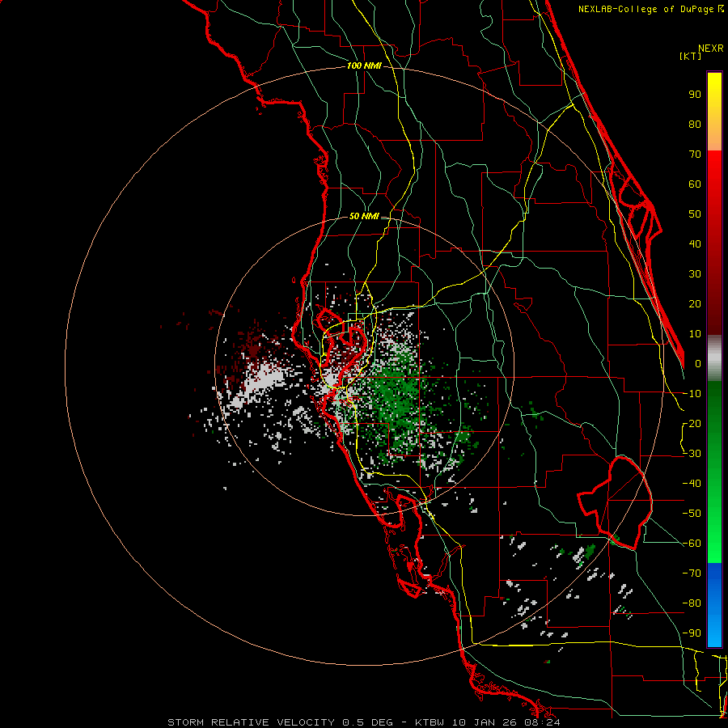Select the 10 value on the velocity scale
This screenshot has height=728, width=728.
(x=695, y=334)
